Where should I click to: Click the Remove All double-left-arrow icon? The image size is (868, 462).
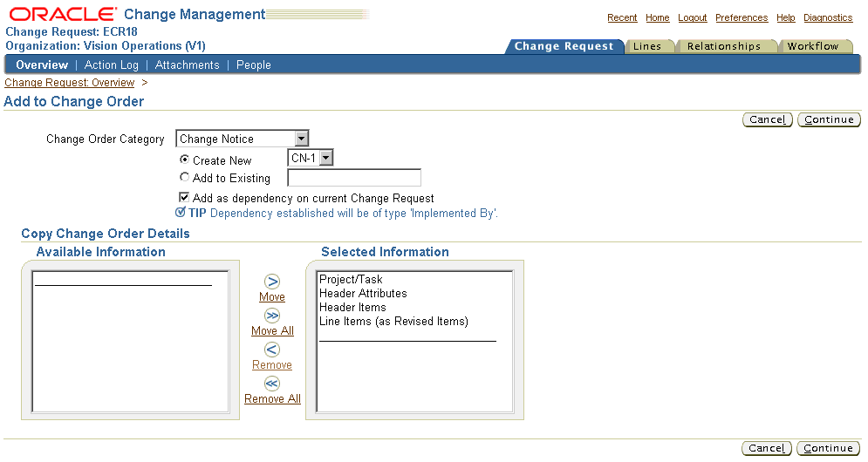coord(272,384)
